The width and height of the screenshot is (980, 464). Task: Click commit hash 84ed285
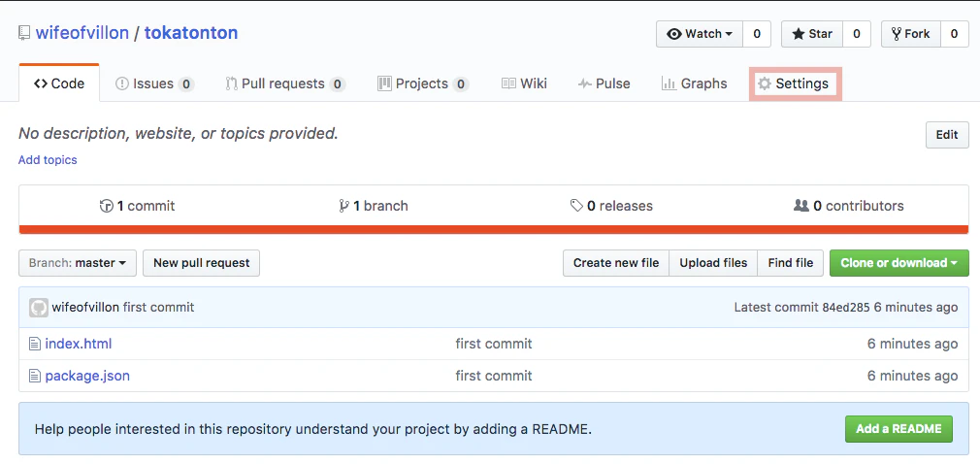[x=846, y=307]
